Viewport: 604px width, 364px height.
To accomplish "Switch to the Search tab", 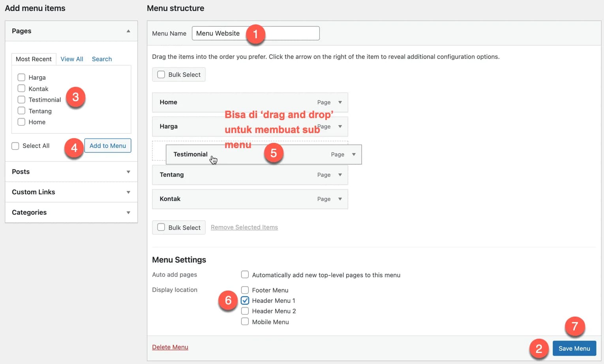I will [x=102, y=59].
